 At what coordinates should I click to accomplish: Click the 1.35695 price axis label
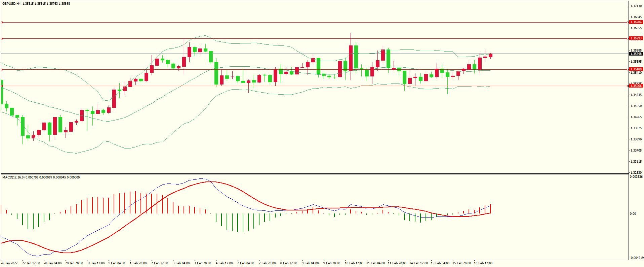pyautogui.click(x=636, y=62)
